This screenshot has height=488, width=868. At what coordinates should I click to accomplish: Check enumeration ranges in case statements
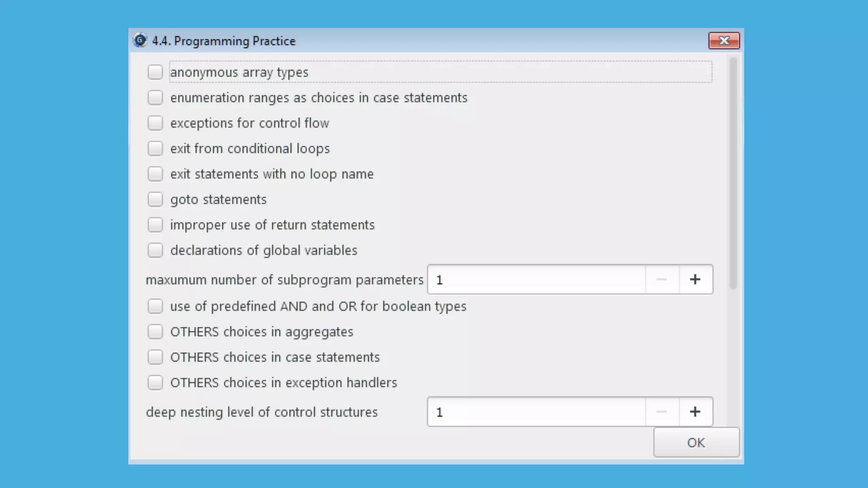[x=155, y=97]
